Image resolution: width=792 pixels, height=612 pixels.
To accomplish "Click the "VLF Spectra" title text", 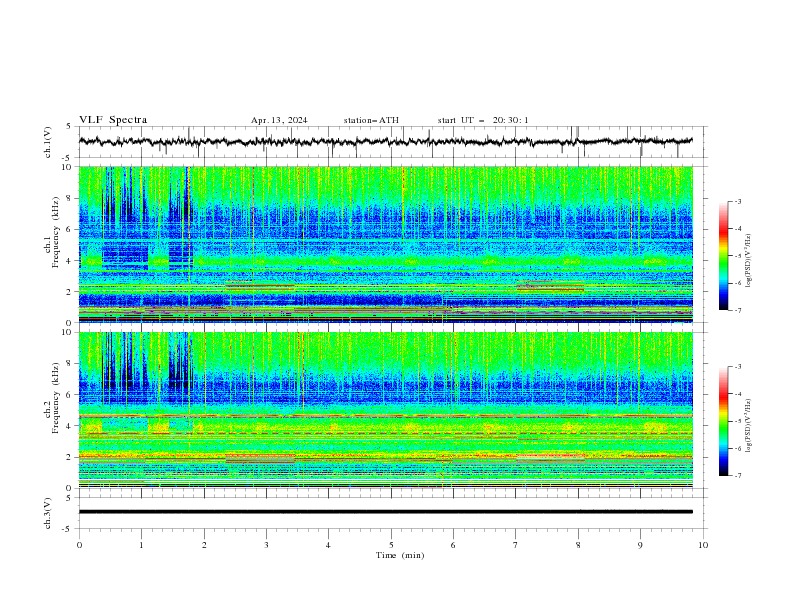I will (x=113, y=120).
